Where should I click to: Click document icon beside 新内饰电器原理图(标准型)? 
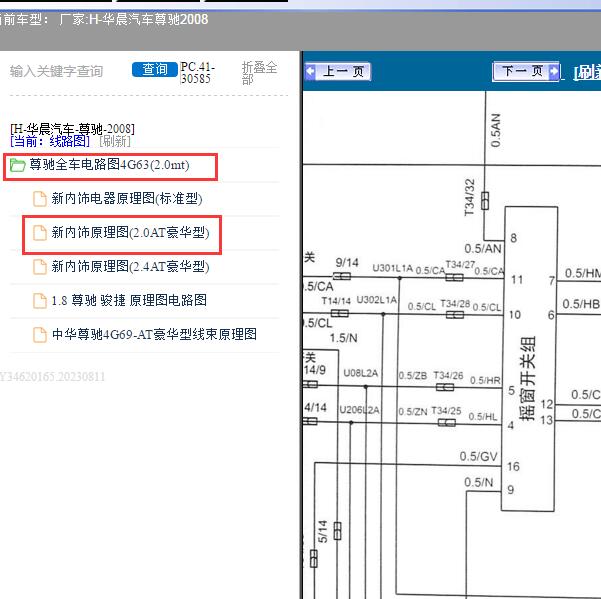pyautogui.click(x=40, y=199)
